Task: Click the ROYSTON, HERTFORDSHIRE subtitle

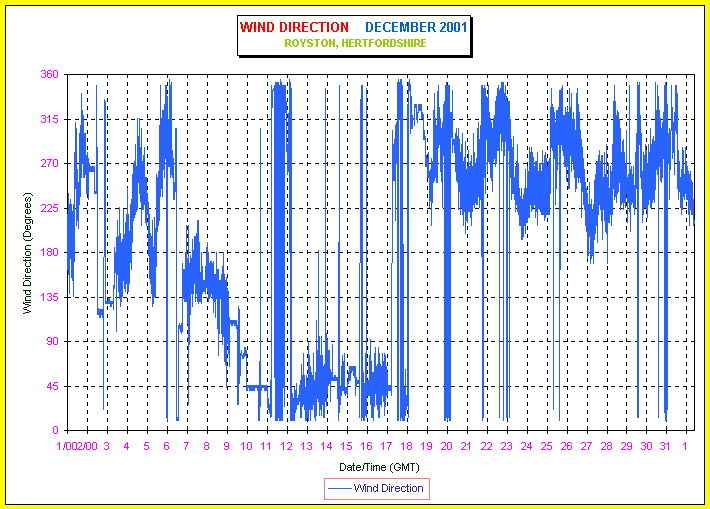Action: 355,44
